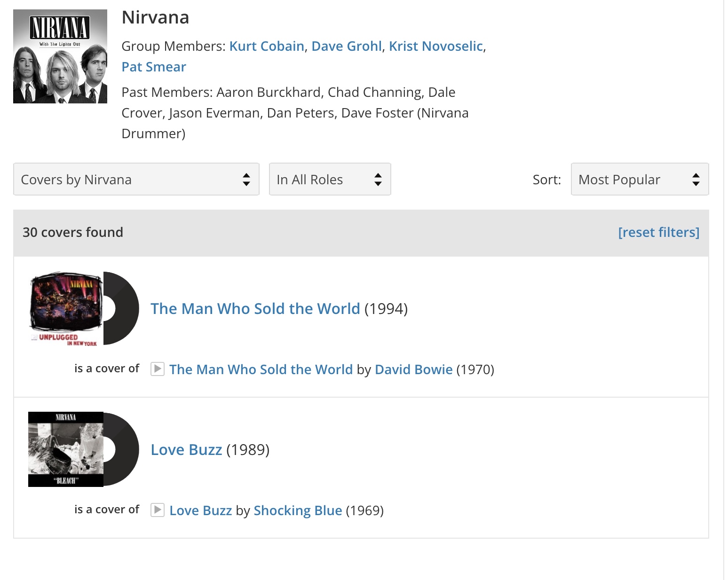Go to the Shocking Blue artist page
This screenshot has width=728, height=580.
(x=298, y=510)
